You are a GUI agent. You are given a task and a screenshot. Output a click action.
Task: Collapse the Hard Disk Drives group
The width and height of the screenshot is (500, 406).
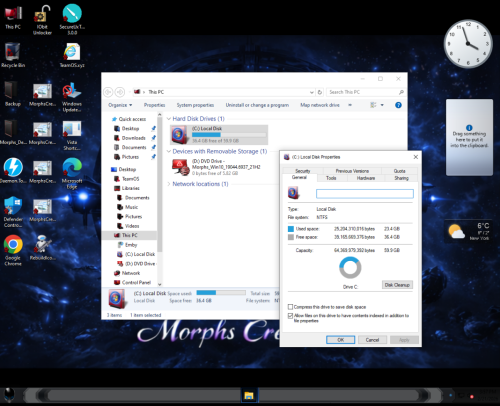pyautogui.click(x=169, y=119)
